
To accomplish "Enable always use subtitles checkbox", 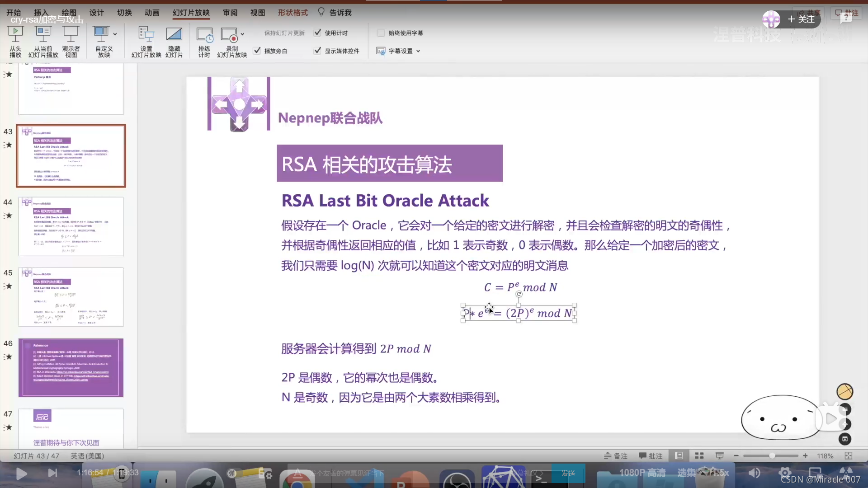I will [x=381, y=33].
